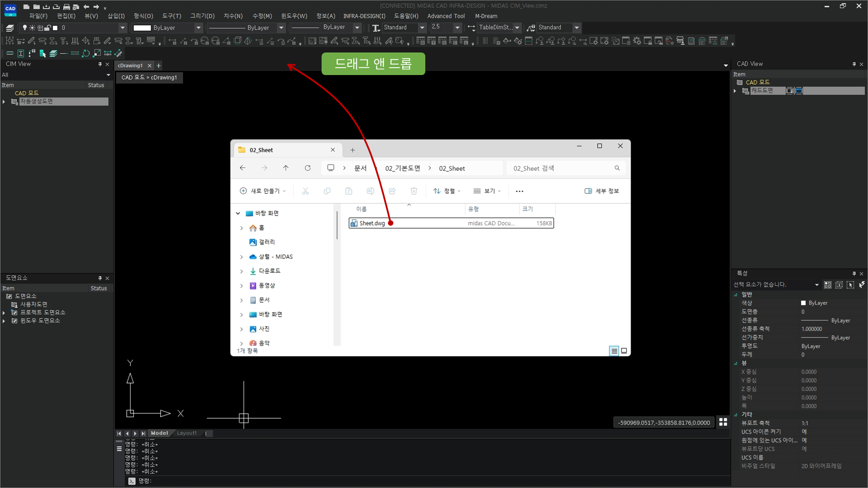Viewport: 868px width, 488px height.
Task: Expand the 프로젝트 도면요소 tree item
Action: click(4, 313)
